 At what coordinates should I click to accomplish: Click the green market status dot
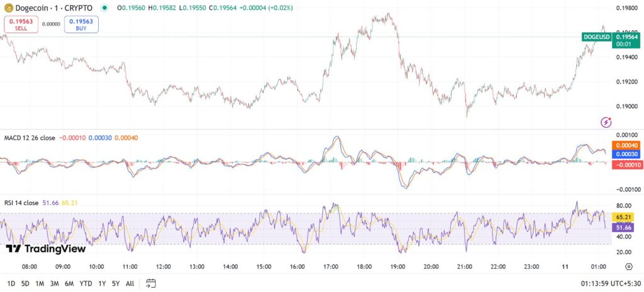[x=104, y=8]
